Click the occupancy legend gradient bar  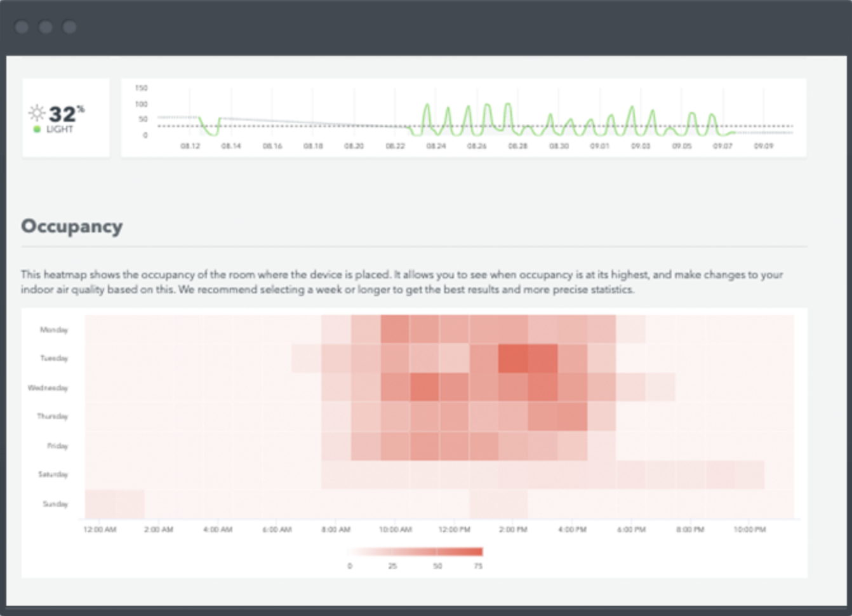point(416,552)
